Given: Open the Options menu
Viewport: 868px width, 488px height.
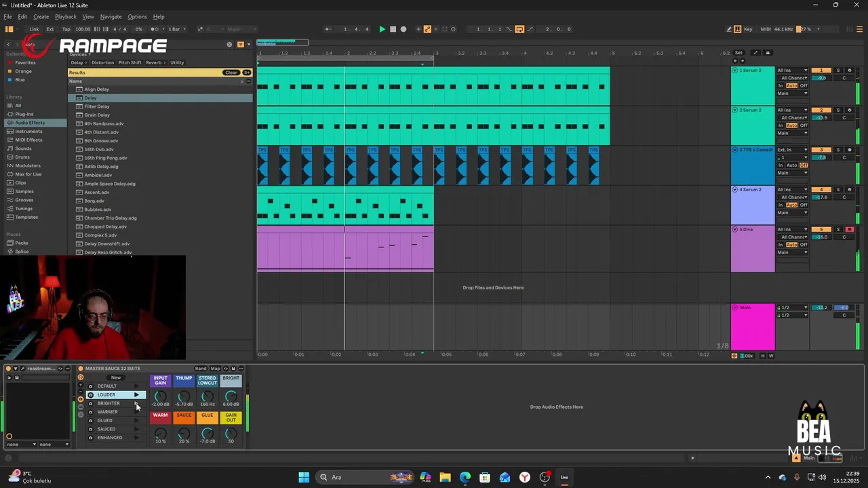Looking at the screenshot, I should click(x=137, y=16).
